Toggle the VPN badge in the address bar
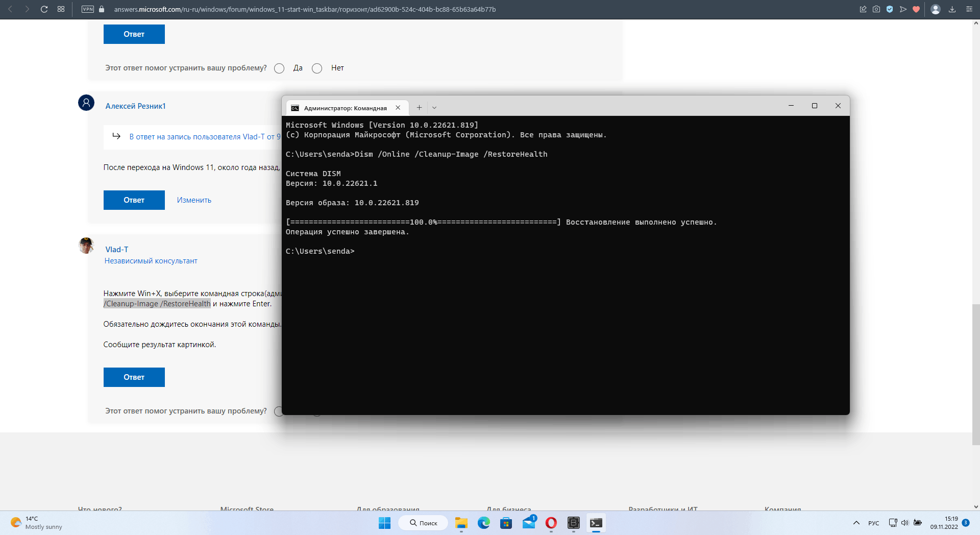Screen dimensions: 980x535 tap(88, 9)
